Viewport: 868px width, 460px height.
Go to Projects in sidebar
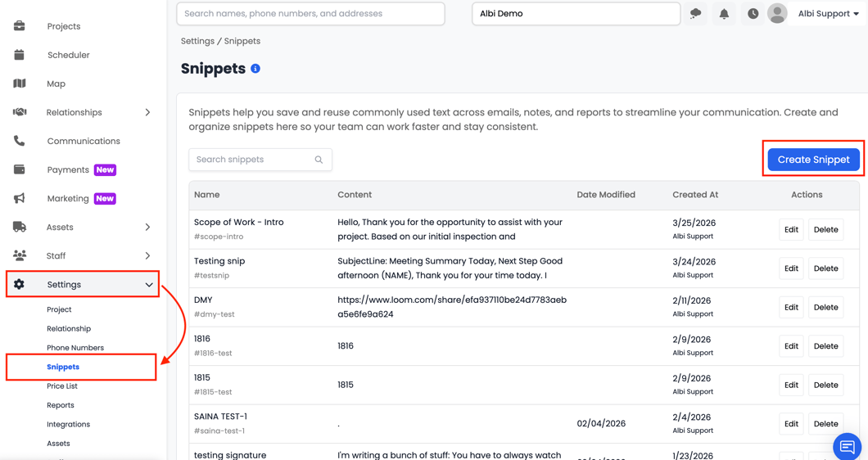(x=64, y=26)
